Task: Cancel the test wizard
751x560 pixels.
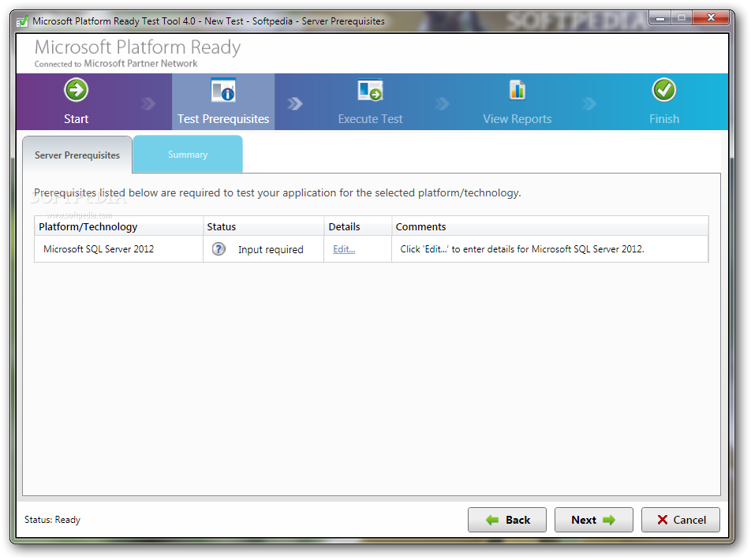Action: (681, 520)
